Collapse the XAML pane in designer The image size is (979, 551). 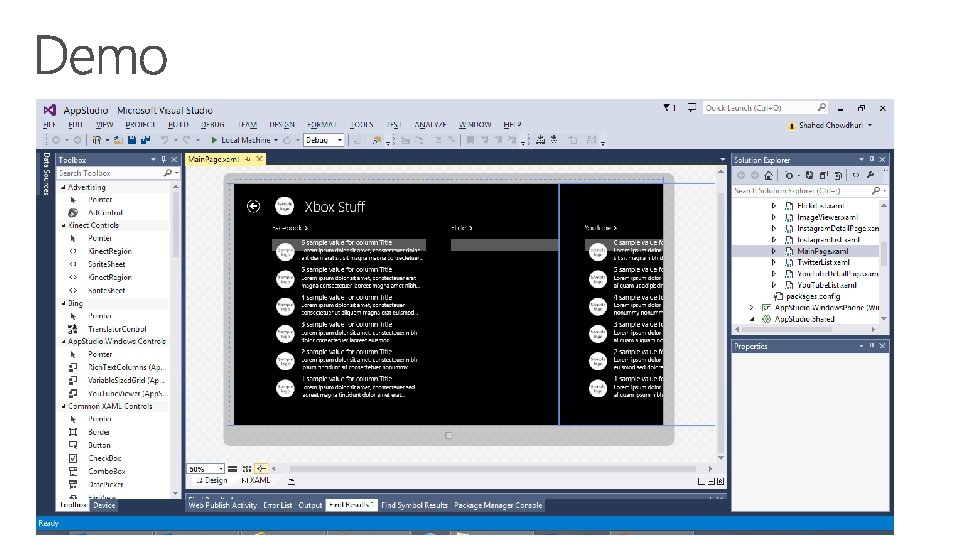pyautogui.click(x=721, y=481)
